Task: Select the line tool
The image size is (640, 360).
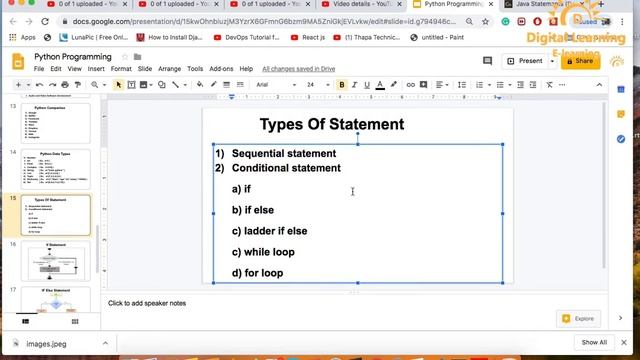Action: [176, 85]
